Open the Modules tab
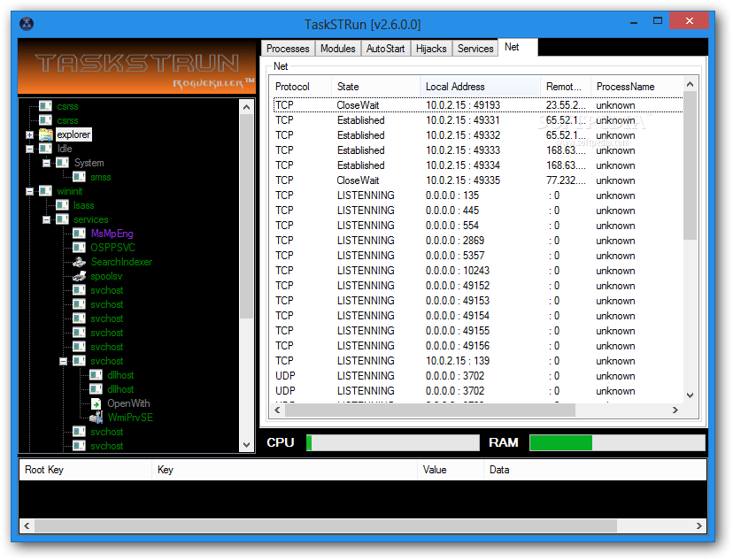This screenshot has height=560, width=733. (337, 49)
